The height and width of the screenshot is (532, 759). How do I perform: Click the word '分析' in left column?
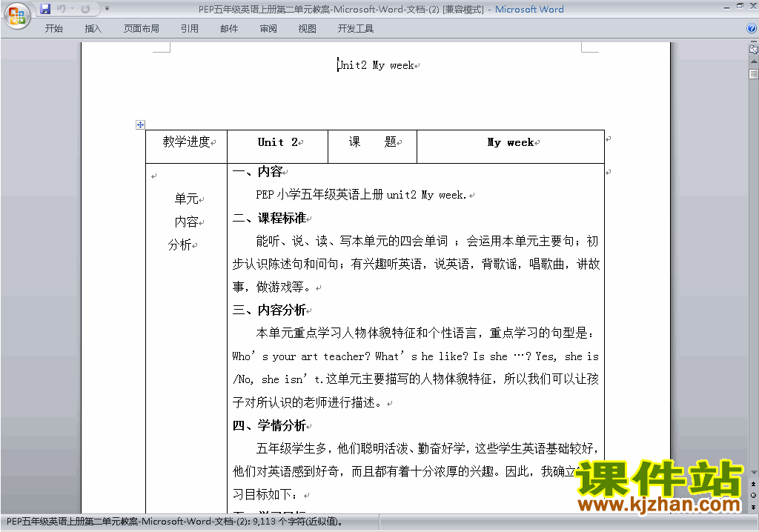179,245
